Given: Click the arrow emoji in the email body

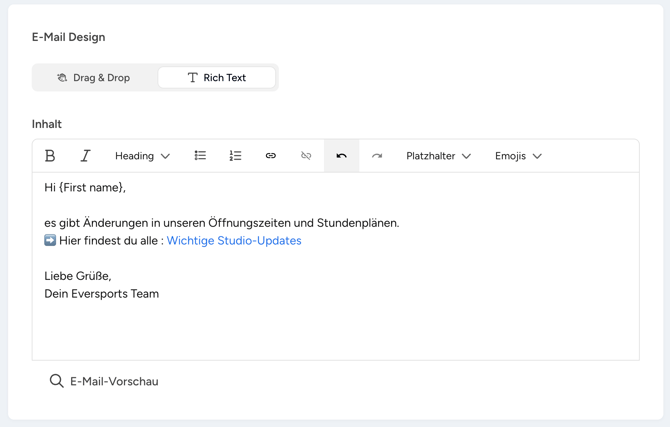Looking at the screenshot, I should tap(50, 241).
